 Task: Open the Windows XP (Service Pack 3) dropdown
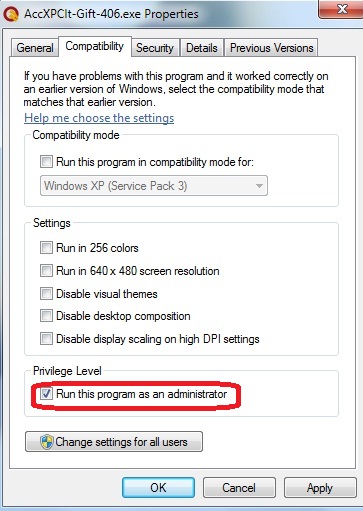click(154, 186)
